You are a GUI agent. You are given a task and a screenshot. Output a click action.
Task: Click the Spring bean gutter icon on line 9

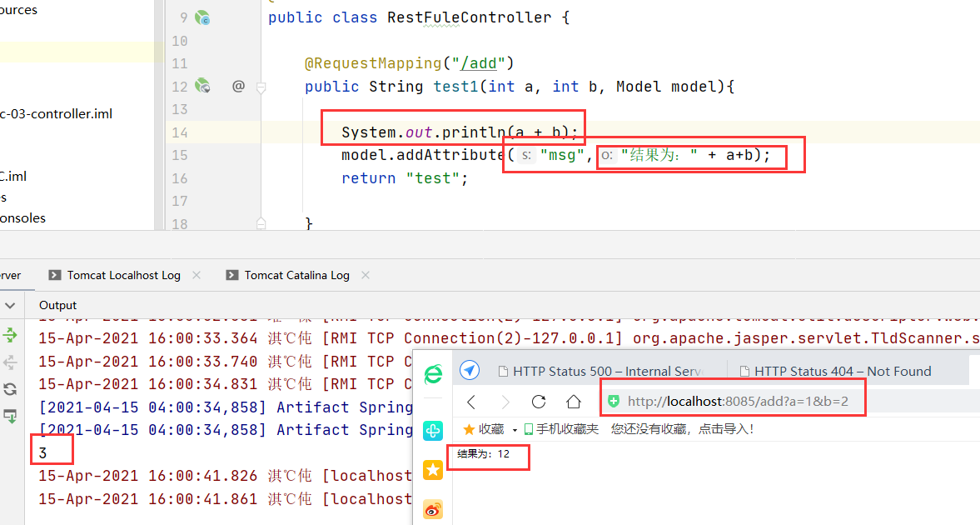pyautogui.click(x=202, y=17)
